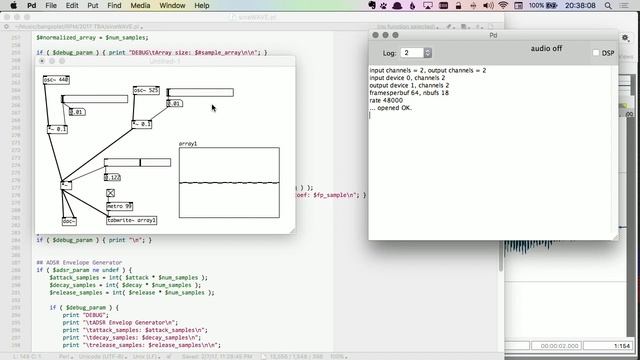This screenshot has height=360, width=640.
Task: Open the Media menu
Action: point(140,5)
